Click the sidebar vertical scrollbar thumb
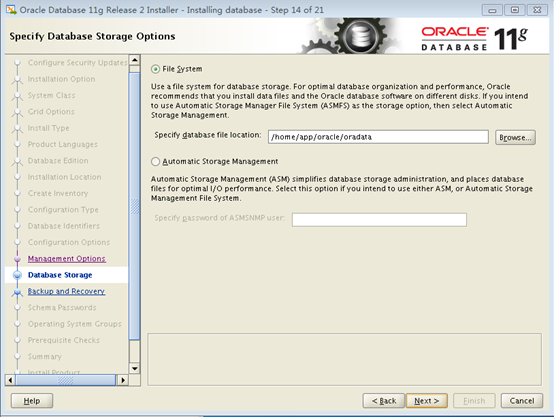The width and height of the screenshot is (554, 417). [x=135, y=206]
